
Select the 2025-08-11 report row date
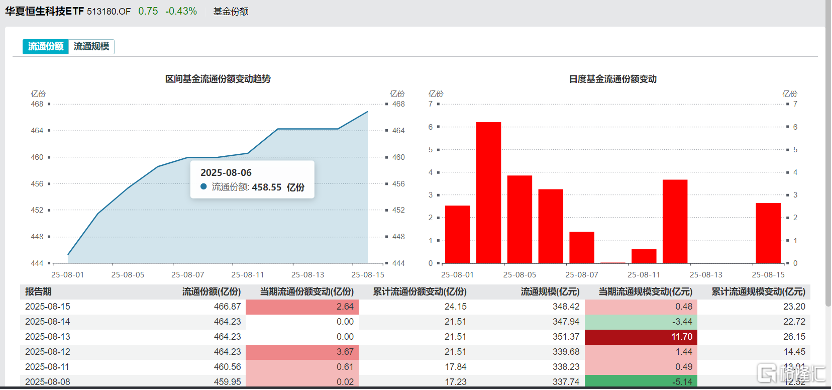tap(48, 367)
